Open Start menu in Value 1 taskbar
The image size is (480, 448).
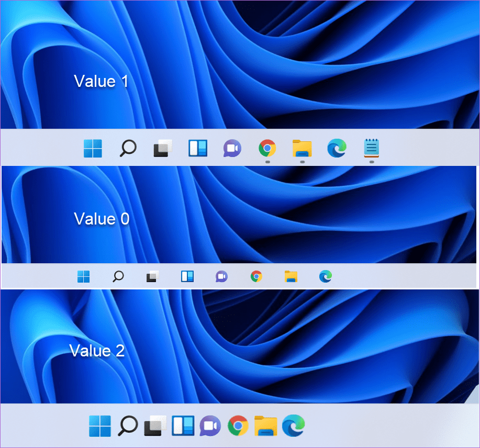pyautogui.click(x=93, y=149)
